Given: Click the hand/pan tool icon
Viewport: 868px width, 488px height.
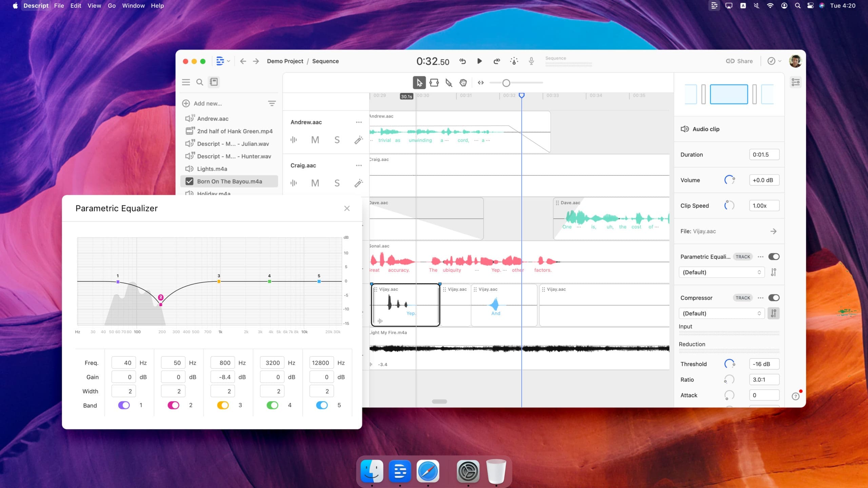Looking at the screenshot, I should (463, 83).
